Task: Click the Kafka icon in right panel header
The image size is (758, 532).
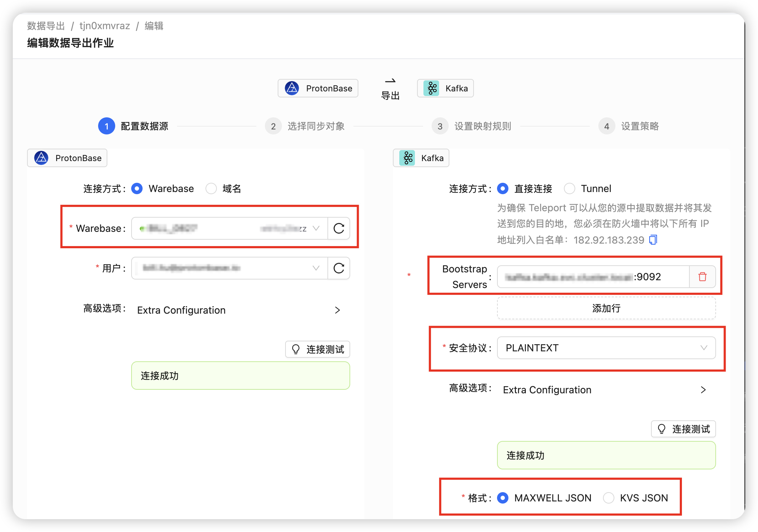Action: (x=407, y=158)
